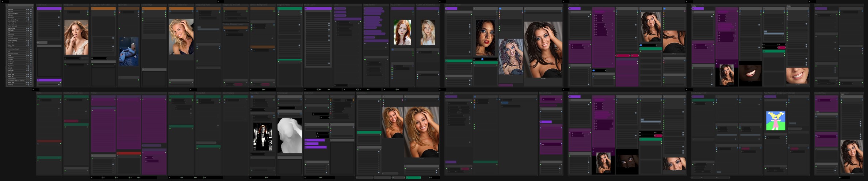Screen dimensions: 868x181
Task: Open the black-and-white woman in alley image
Action: pos(263,137)
